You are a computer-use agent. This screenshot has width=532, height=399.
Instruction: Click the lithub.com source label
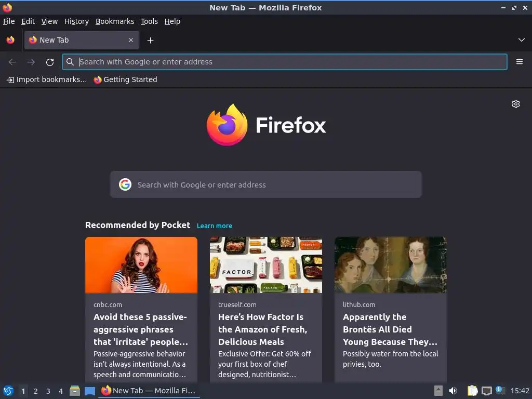point(358,304)
